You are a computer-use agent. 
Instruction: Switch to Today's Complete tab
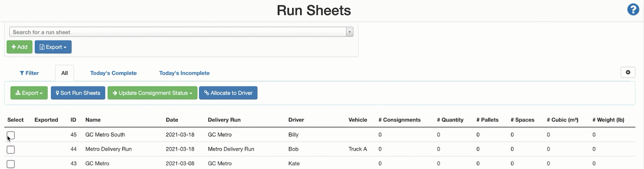pos(113,73)
